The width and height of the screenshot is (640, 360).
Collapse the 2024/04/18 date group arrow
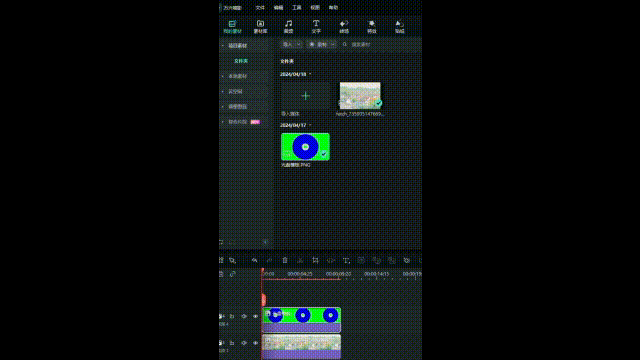(x=310, y=74)
